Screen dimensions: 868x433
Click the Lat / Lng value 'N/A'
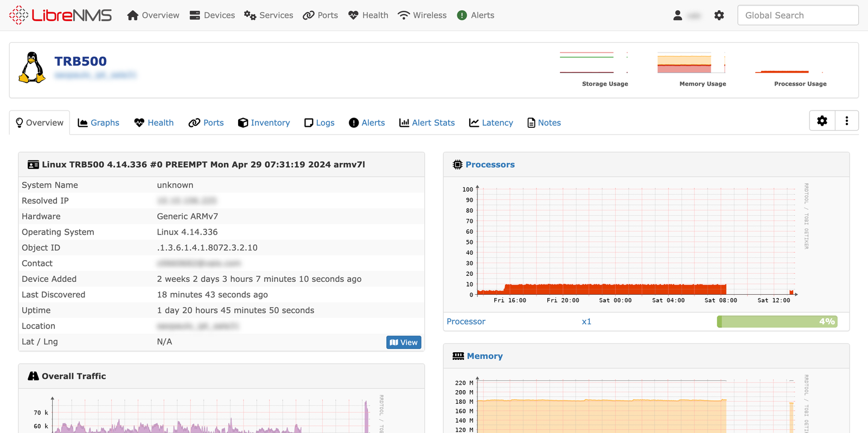pos(164,342)
